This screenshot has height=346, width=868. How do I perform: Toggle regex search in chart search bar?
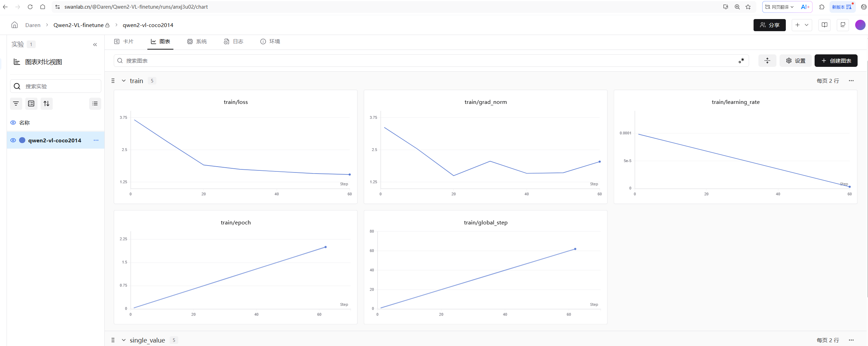(741, 61)
